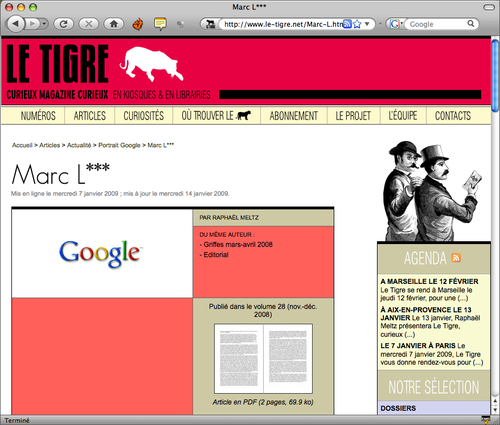Image resolution: width=500 pixels, height=425 pixels.
Task: Click the Mis en ligne date line
Action: click(120, 194)
